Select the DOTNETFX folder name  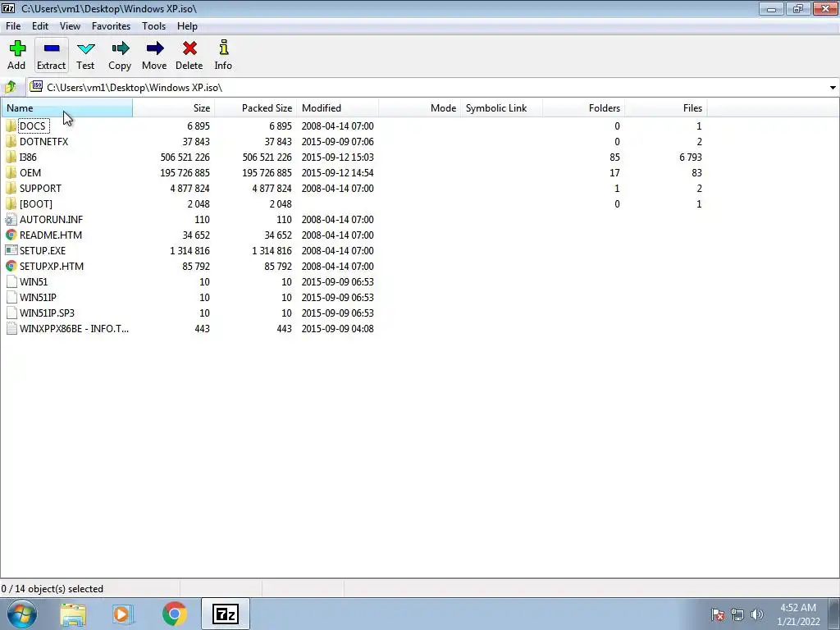pos(44,141)
